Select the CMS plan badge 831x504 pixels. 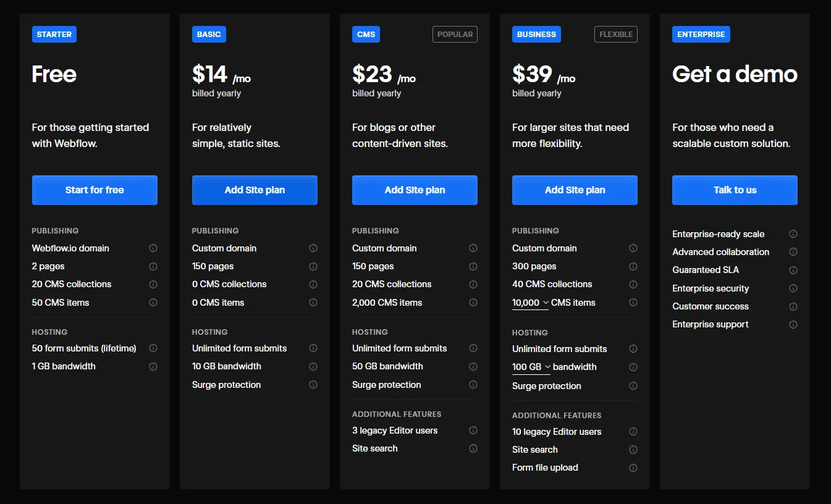[366, 35]
